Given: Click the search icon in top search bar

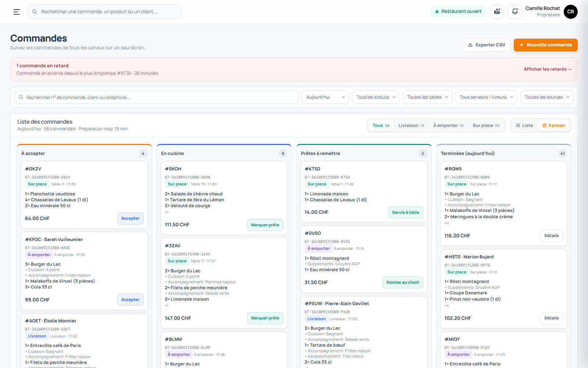Looking at the screenshot, I should (35, 12).
